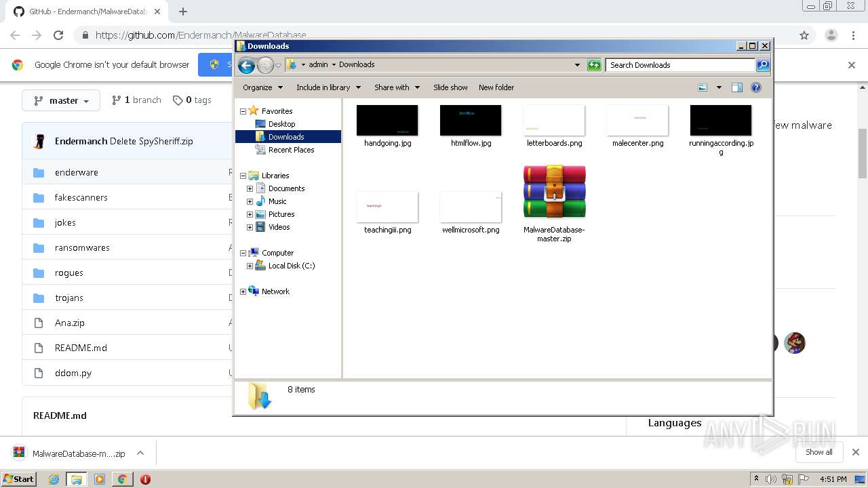Open Explorer Help question mark icon
Image resolution: width=868 pixels, height=488 pixels.
tap(756, 87)
